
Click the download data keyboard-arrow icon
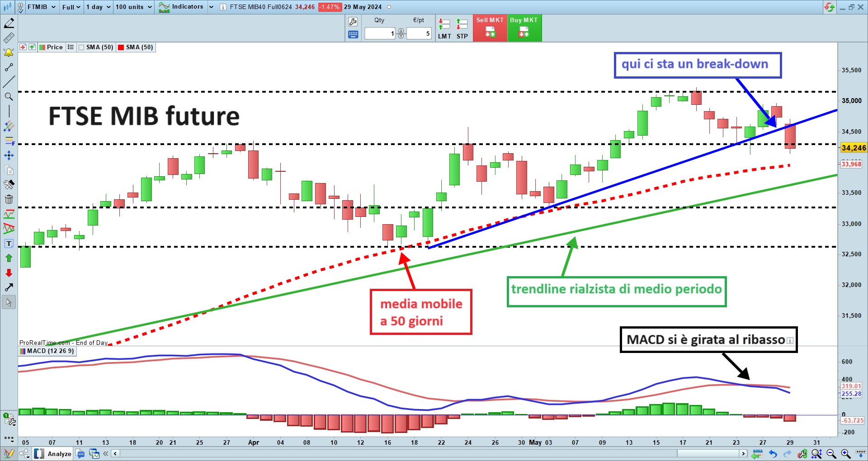point(860,454)
